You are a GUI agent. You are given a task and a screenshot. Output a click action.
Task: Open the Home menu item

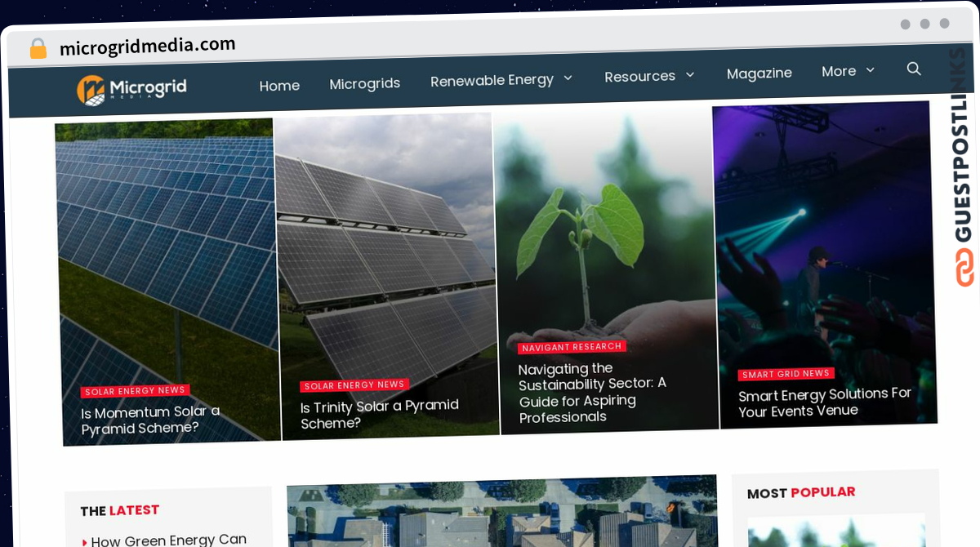coord(279,86)
